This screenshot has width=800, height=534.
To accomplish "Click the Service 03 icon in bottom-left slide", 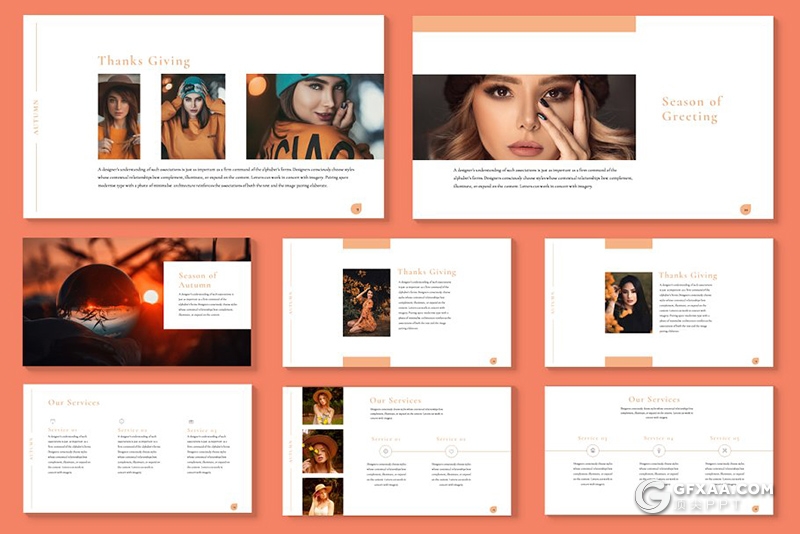I will (189, 422).
